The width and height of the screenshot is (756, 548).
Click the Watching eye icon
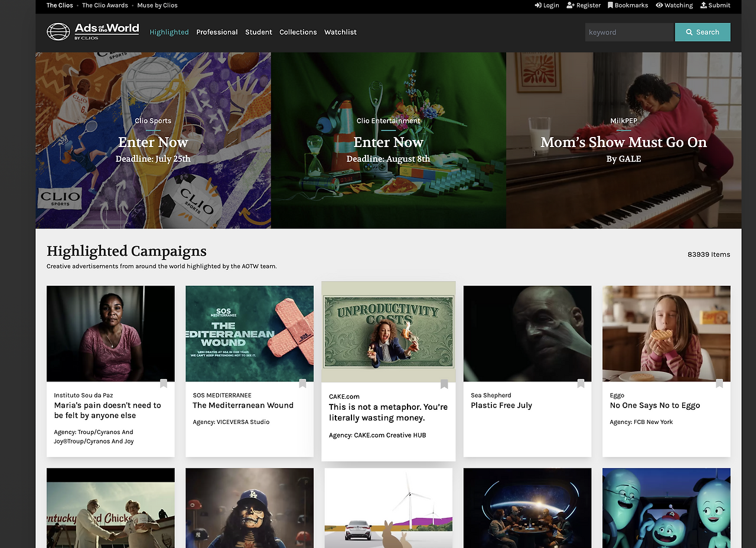(x=659, y=5)
